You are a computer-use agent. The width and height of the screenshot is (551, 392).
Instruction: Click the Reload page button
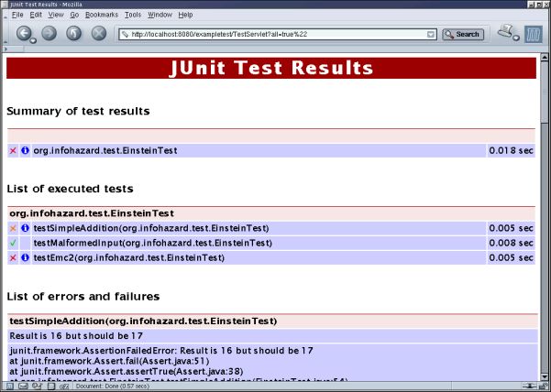pos(73,33)
